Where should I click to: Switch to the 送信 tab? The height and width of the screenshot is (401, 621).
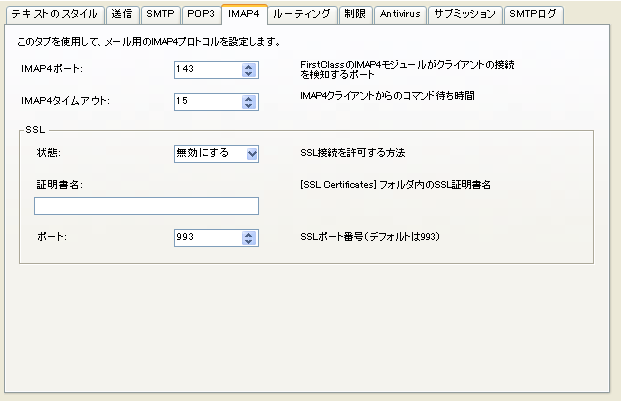[x=121, y=15]
